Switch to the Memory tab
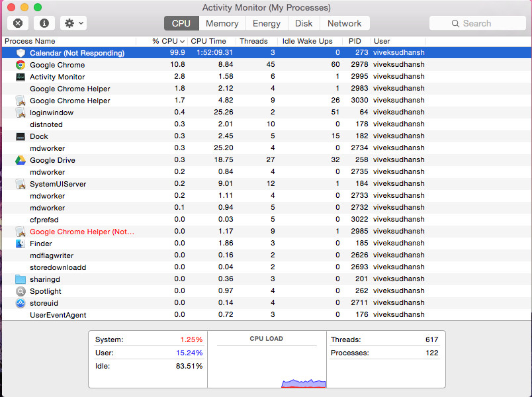532x397 pixels. click(x=222, y=23)
